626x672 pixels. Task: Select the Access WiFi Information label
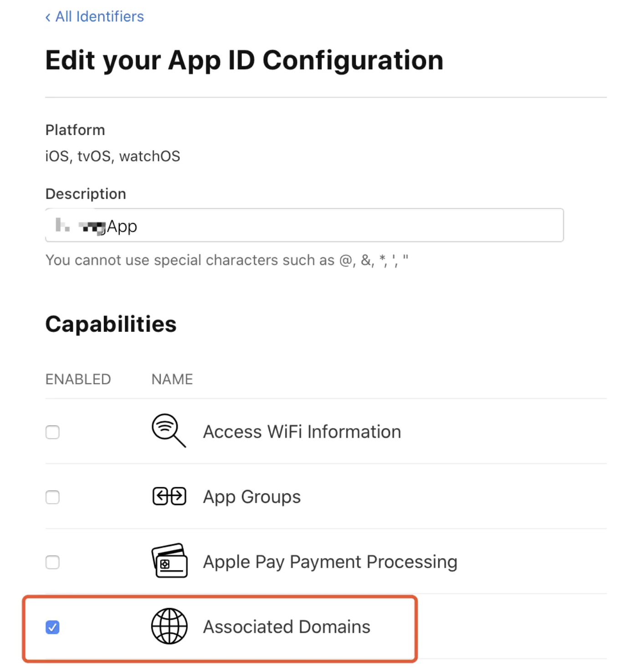click(302, 431)
